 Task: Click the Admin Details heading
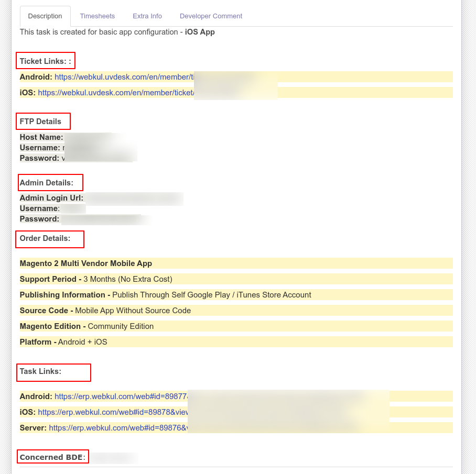[x=46, y=183]
